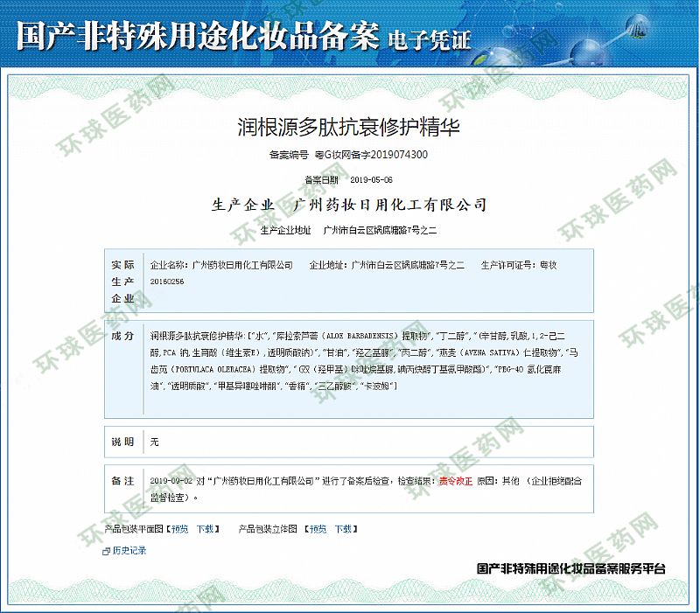The width and height of the screenshot is (700, 613).
Task: Click the 备注 section label
Action: tap(122, 481)
